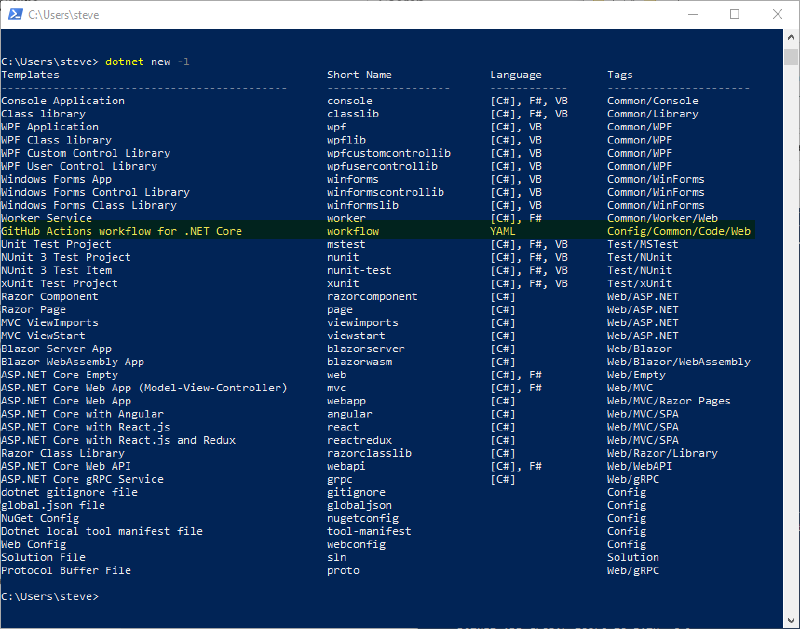Click the 'Language' column header
The image size is (800, 629).
tap(516, 75)
